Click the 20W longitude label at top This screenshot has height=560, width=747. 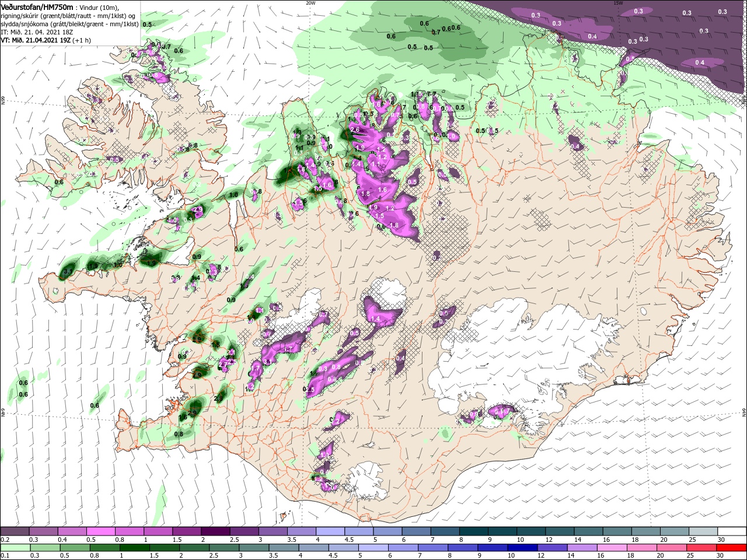pos(310,3)
